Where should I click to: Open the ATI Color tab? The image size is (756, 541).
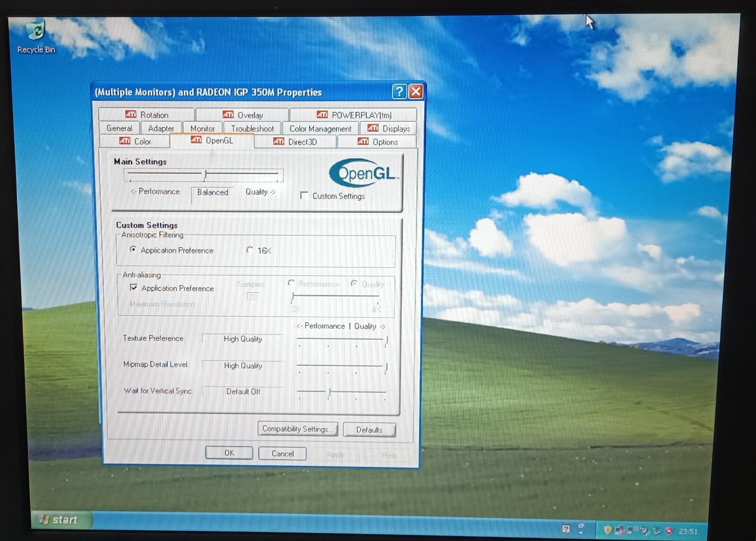pos(135,142)
